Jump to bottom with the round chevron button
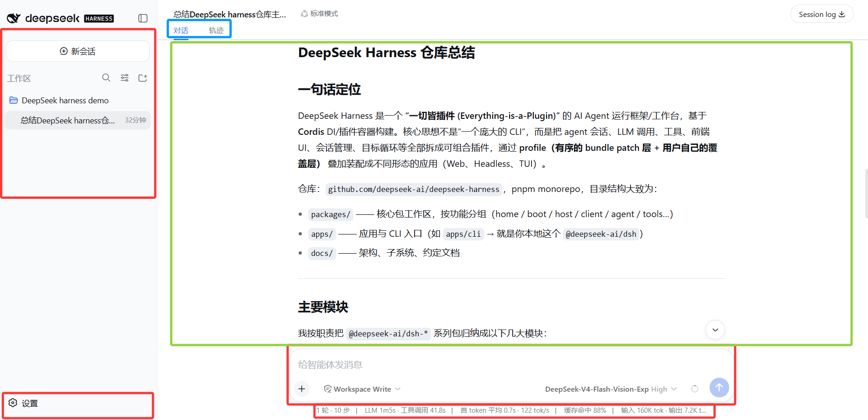This screenshot has width=868, height=420. tap(715, 330)
